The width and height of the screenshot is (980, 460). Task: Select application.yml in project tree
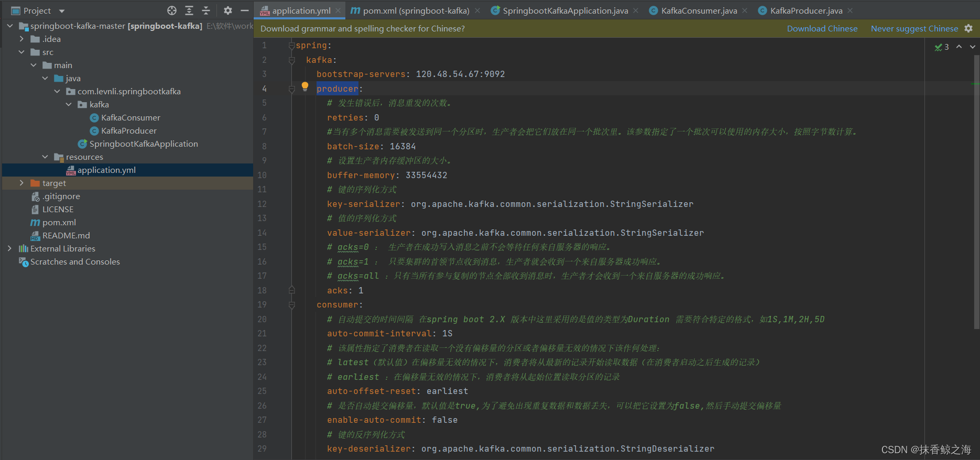pyautogui.click(x=106, y=170)
